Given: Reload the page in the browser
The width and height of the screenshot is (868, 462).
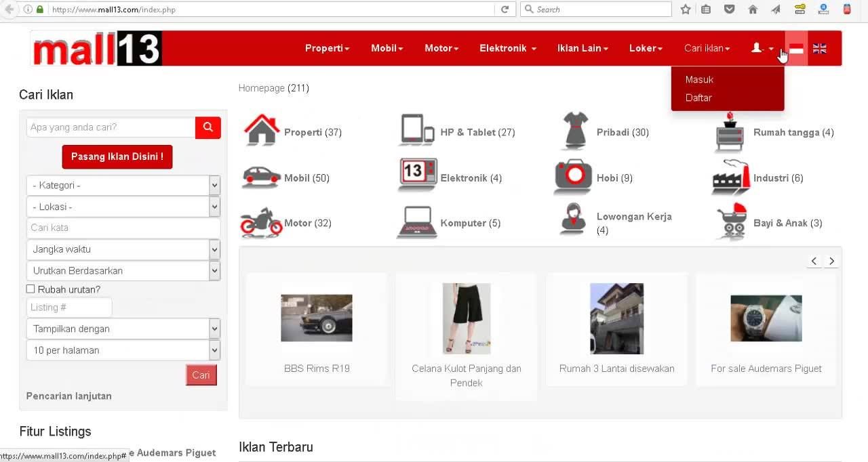Looking at the screenshot, I should coord(505,9).
